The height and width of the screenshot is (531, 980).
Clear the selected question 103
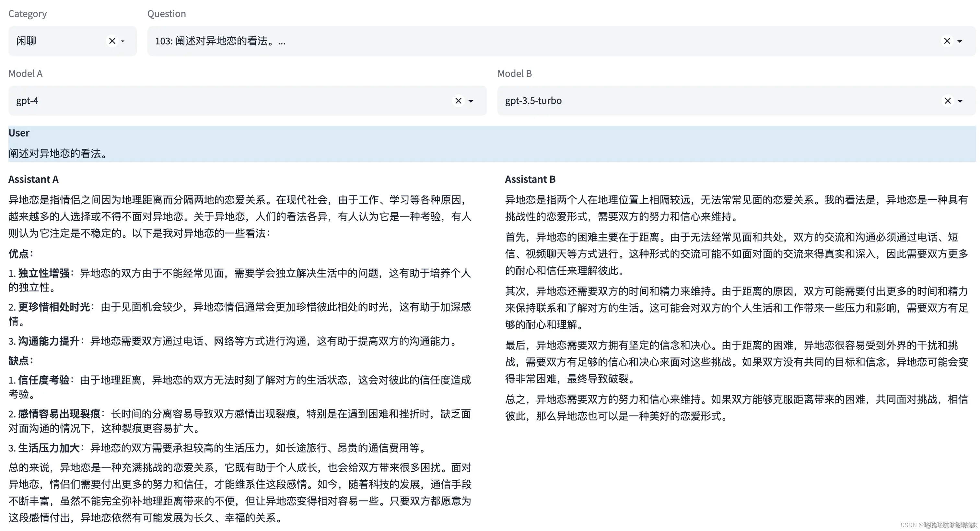947,41
